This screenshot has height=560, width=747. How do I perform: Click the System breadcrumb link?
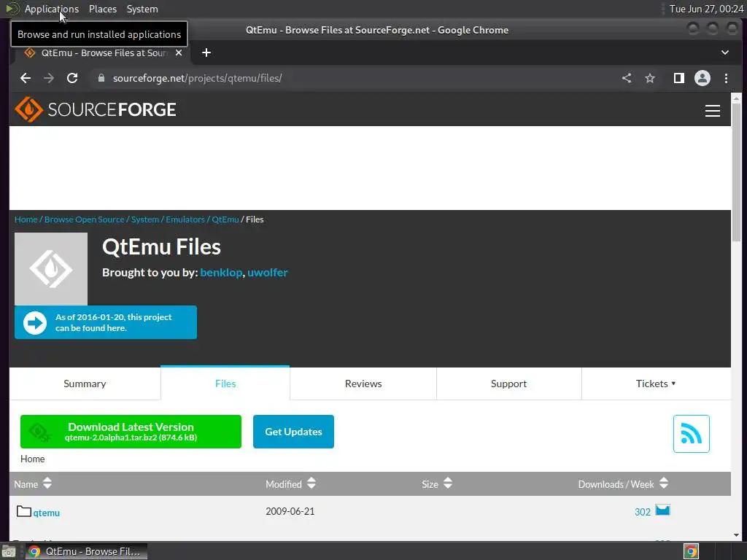pyautogui.click(x=145, y=219)
